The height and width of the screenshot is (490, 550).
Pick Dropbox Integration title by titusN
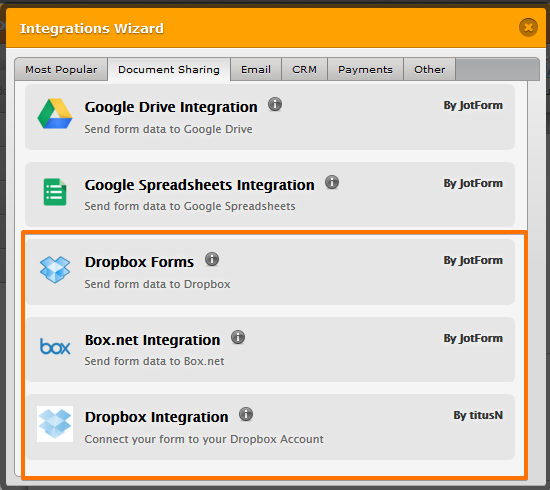click(x=156, y=417)
